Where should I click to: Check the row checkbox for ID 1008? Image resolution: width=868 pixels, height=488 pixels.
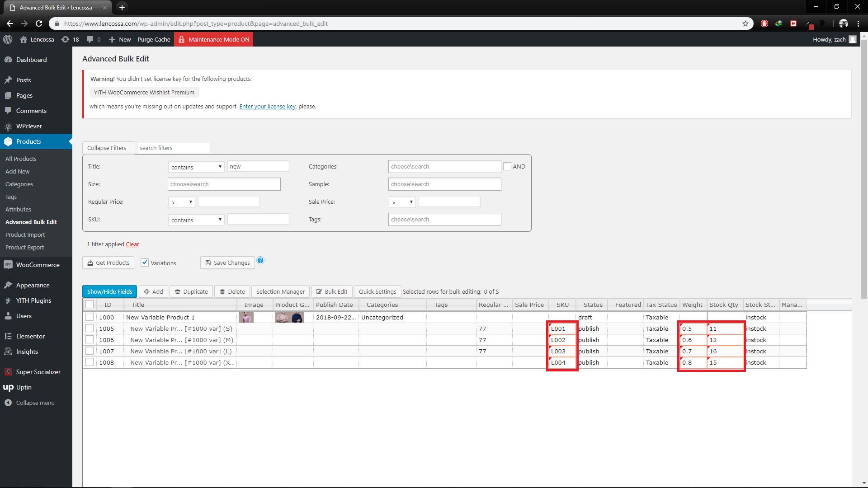pyautogui.click(x=90, y=362)
